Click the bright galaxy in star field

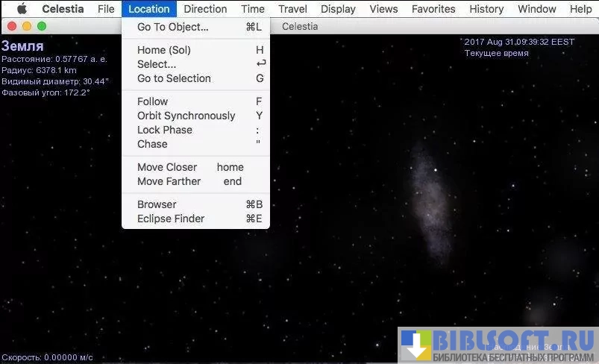432,200
